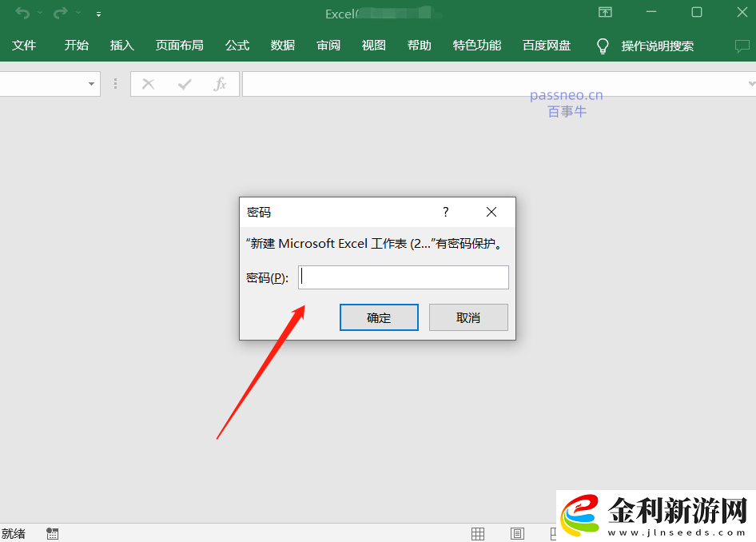Open the Undo history dropdown arrow
756x542 pixels.
point(40,13)
